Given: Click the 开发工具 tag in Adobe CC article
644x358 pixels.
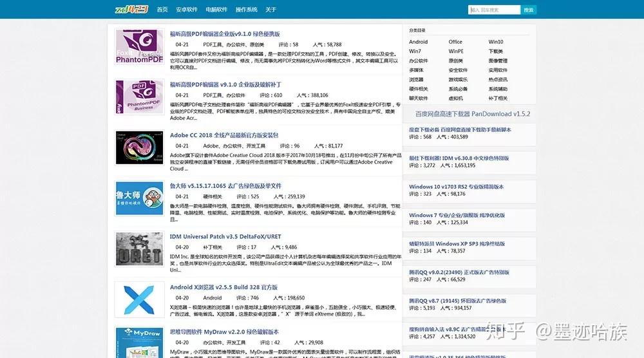Looking at the screenshot, I should (256, 146).
